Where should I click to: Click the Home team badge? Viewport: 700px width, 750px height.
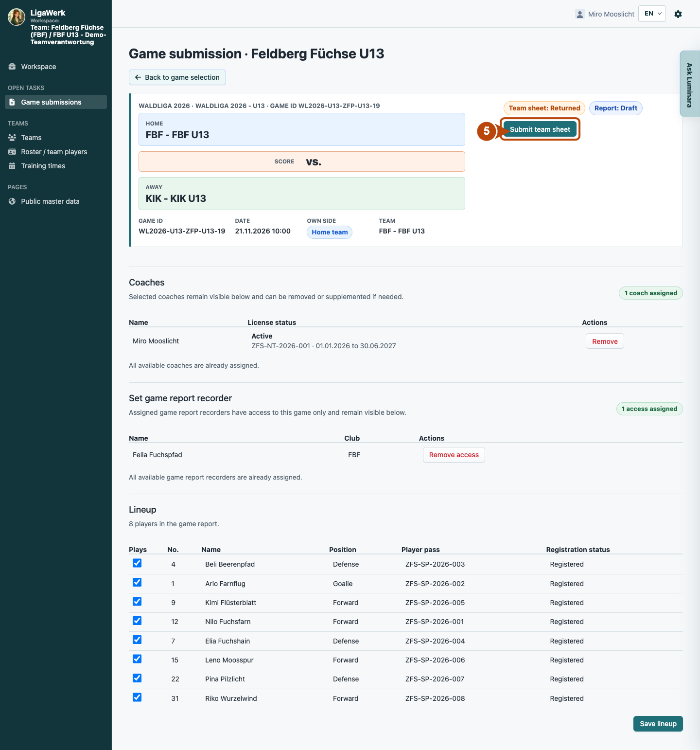point(330,232)
